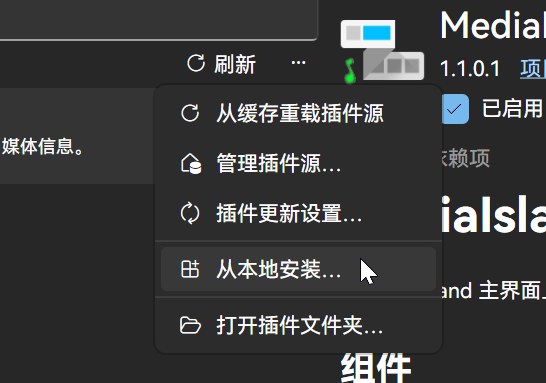This screenshot has width=546, height=383.
Task: Open 插件更新设置... menu item
Action: point(298,213)
